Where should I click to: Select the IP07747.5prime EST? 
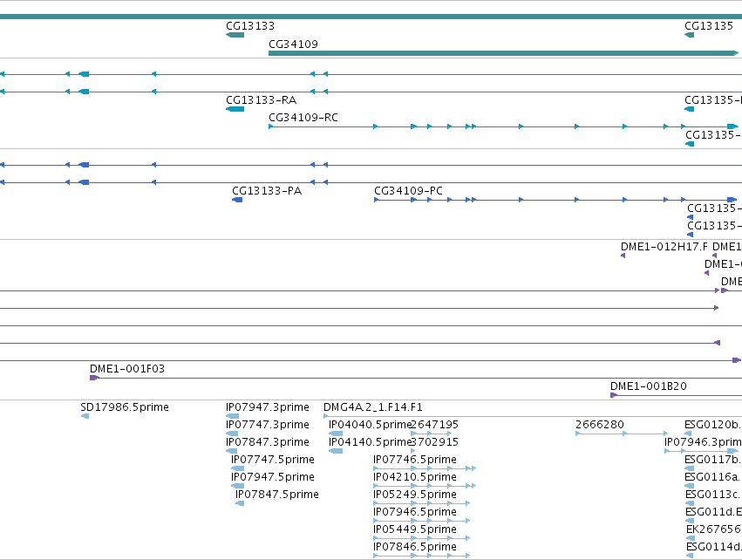point(237,468)
